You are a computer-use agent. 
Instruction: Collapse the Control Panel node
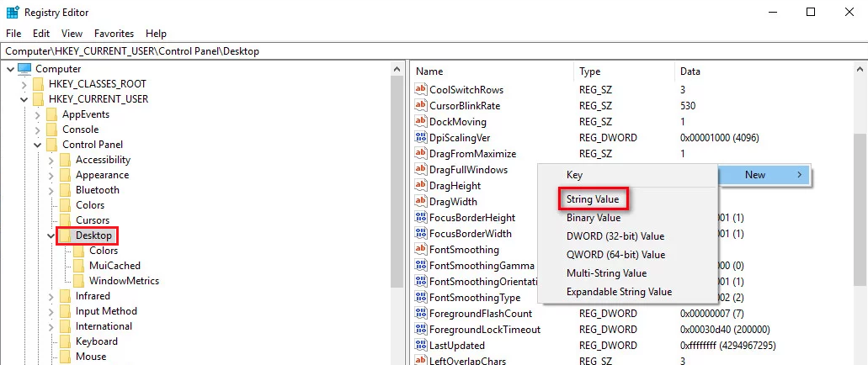click(38, 145)
